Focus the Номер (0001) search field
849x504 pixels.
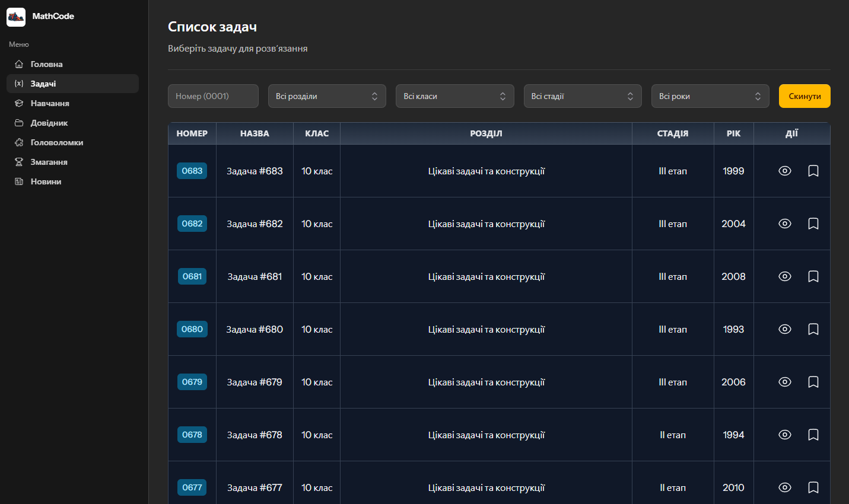pyautogui.click(x=213, y=96)
